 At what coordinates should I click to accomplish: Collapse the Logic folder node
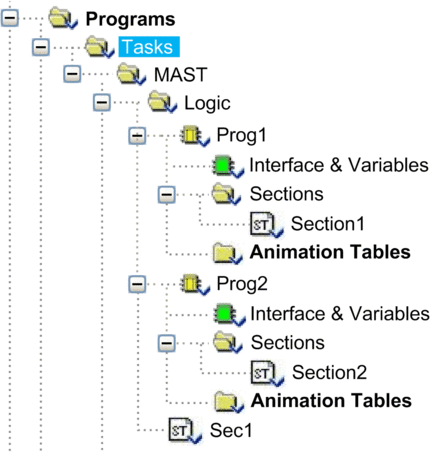click(102, 102)
